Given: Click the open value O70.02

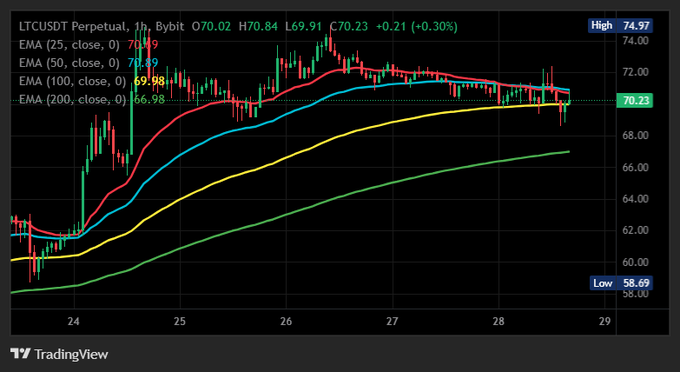Looking at the screenshot, I should click(212, 26).
